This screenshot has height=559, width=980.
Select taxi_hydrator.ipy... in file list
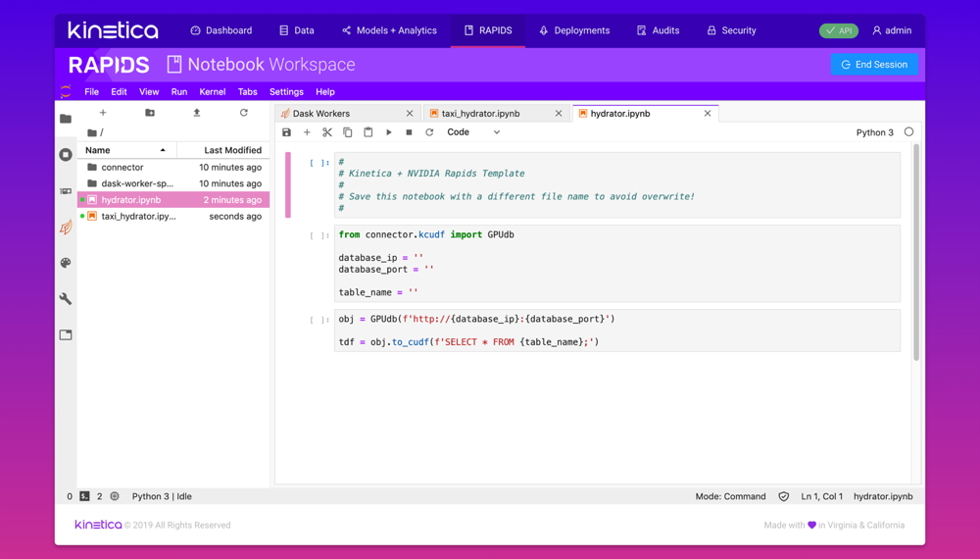pos(173,217)
